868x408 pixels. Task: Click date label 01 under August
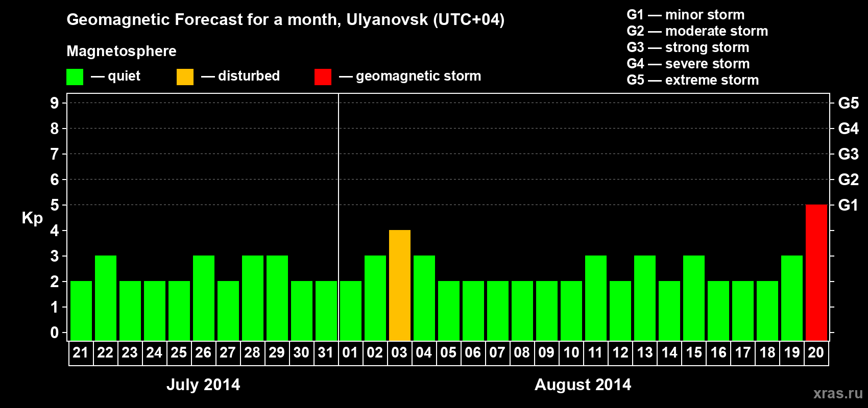click(x=350, y=352)
